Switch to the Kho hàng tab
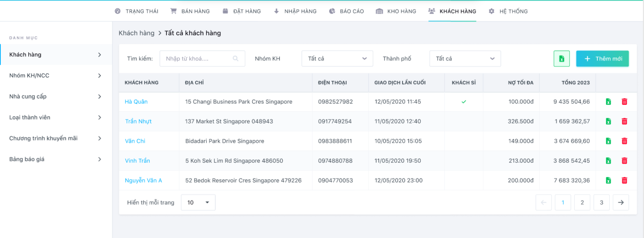Screen dimensions: 644x238 pos(396,11)
